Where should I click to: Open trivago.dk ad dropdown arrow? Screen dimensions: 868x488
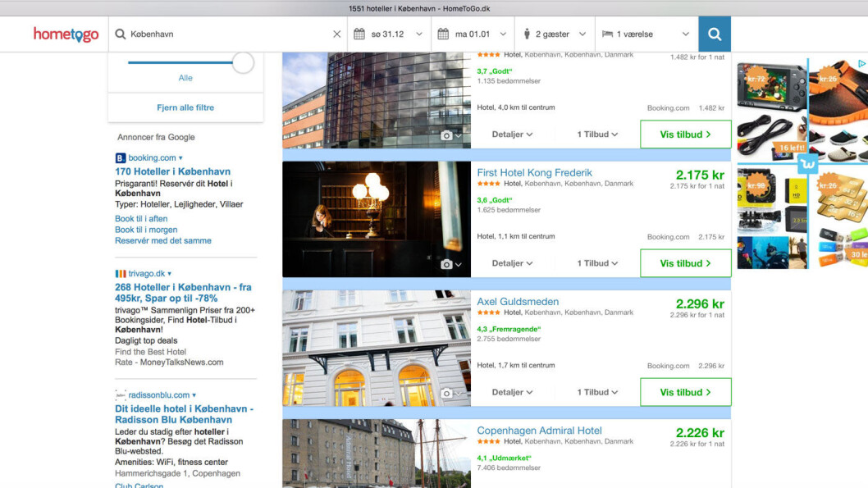pos(169,274)
